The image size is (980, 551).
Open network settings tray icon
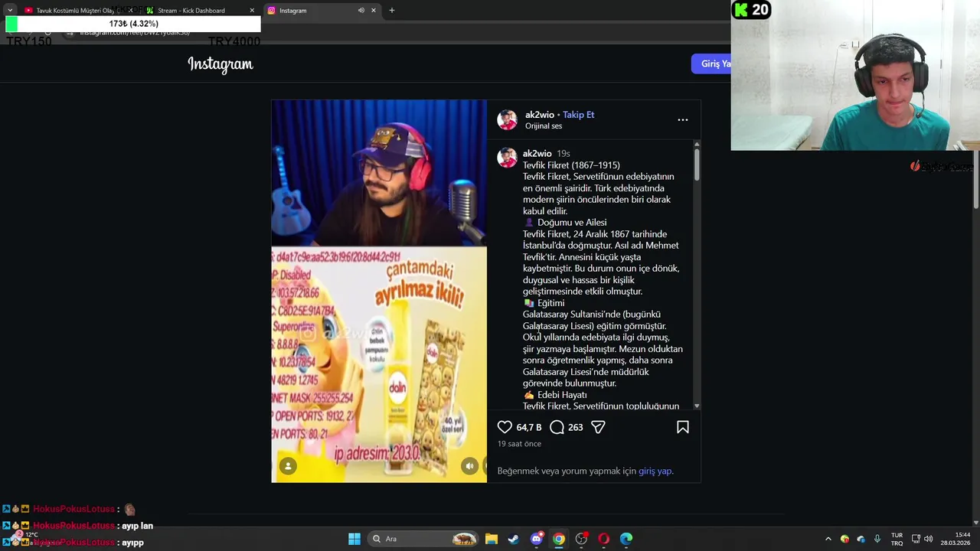coord(916,539)
